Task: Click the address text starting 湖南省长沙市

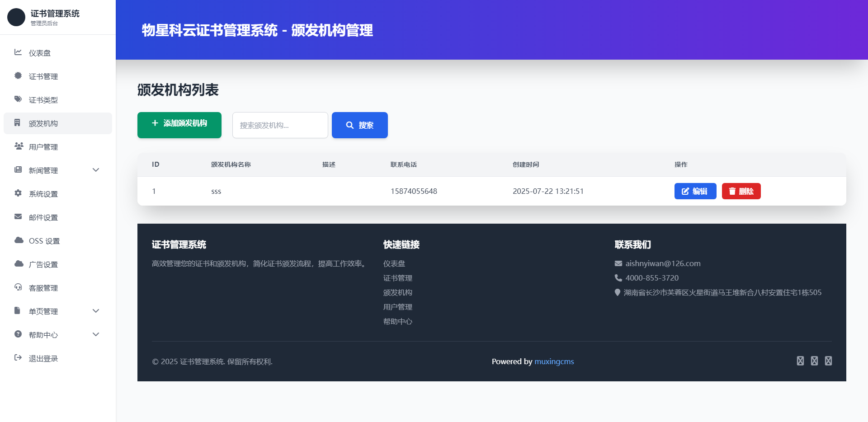Action: 722,292
